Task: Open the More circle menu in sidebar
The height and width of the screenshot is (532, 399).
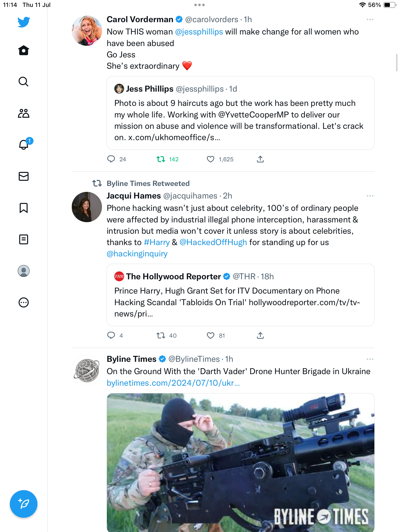Action: pos(24,302)
